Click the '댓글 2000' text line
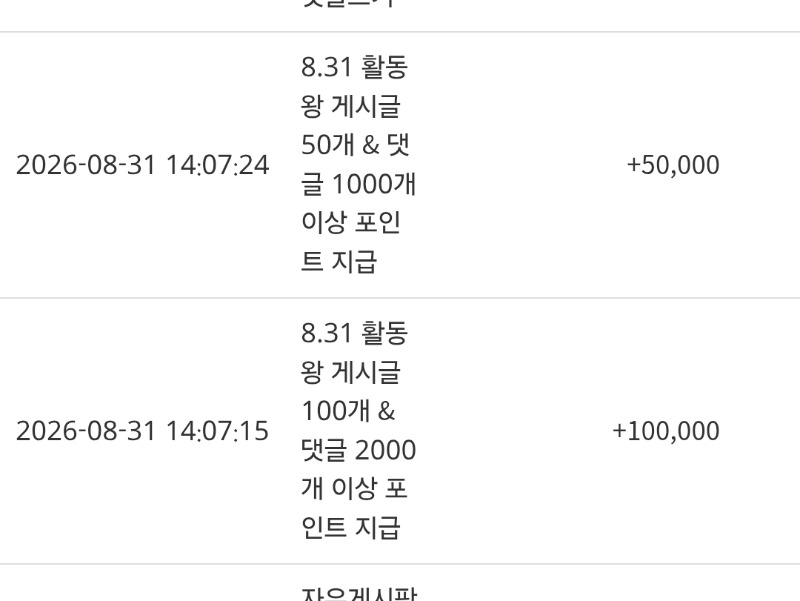 359,450
